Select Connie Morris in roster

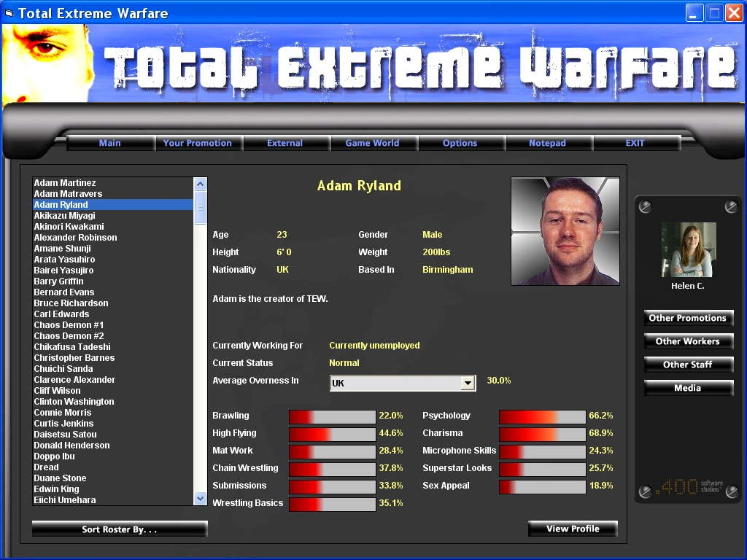point(113,413)
